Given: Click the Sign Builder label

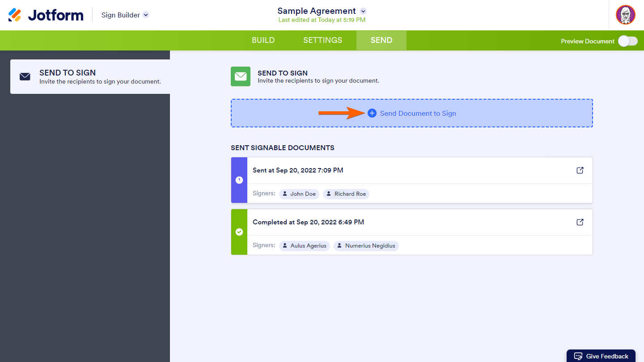Looking at the screenshot, I should pos(121,15).
